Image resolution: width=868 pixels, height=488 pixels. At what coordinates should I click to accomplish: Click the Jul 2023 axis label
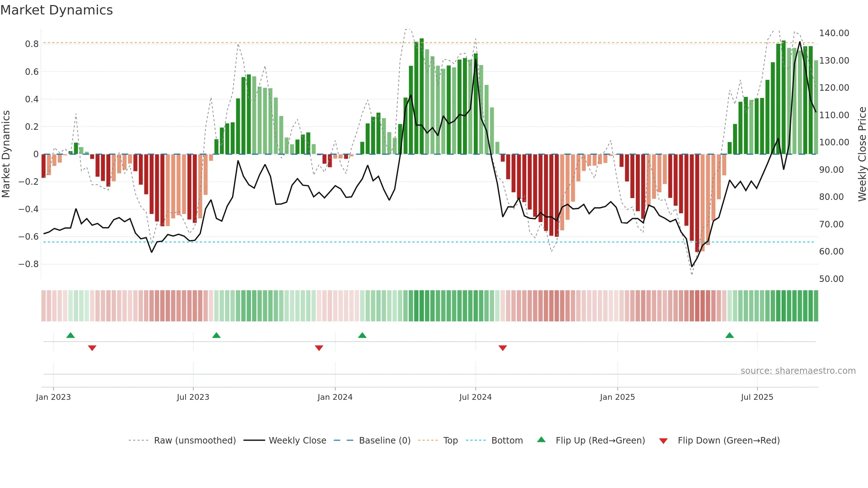(193, 397)
